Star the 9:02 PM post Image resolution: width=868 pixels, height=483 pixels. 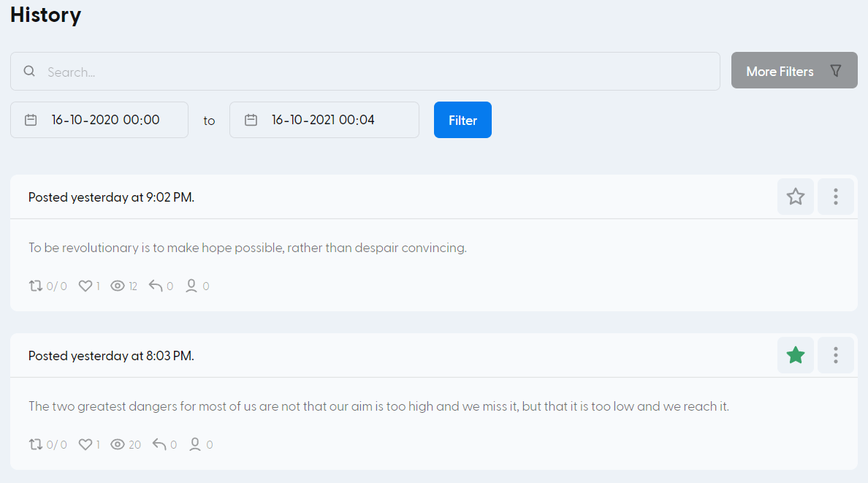click(795, 197)
